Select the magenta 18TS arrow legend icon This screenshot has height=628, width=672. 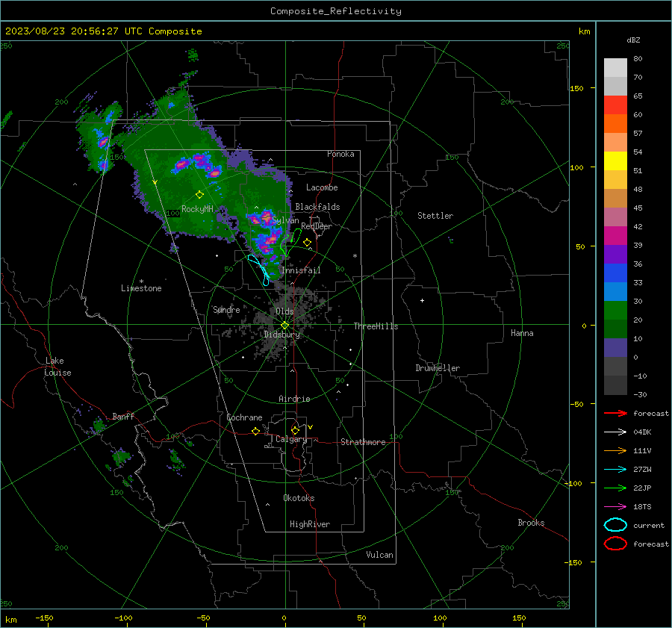pyautogui.click(x=615, y=507)
